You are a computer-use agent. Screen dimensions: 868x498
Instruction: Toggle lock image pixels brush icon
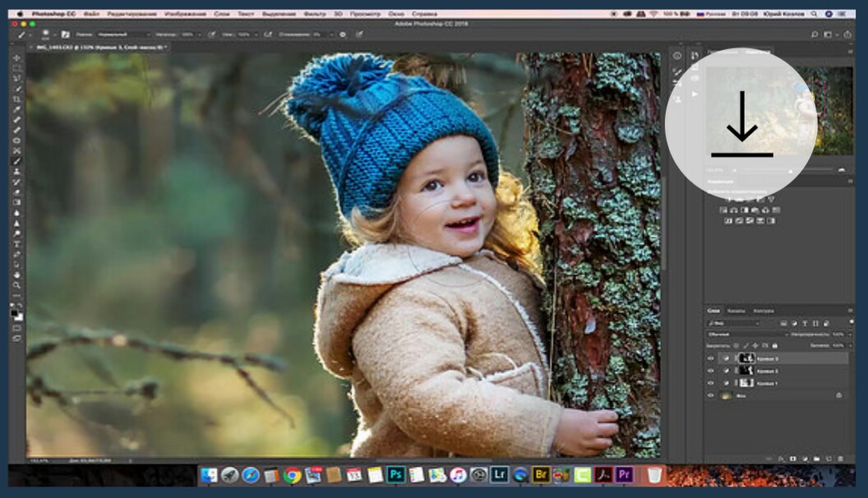click(746, 346)
